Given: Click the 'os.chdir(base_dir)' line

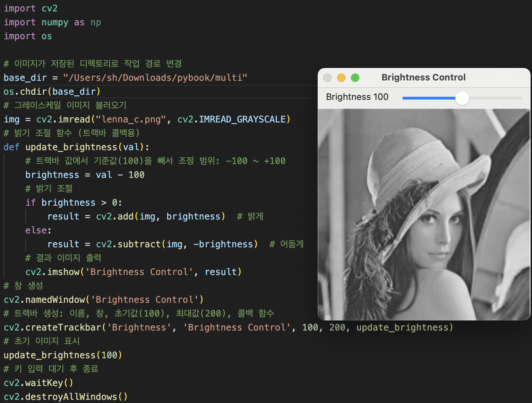Looking at the screenshot, I should (52, 92).
